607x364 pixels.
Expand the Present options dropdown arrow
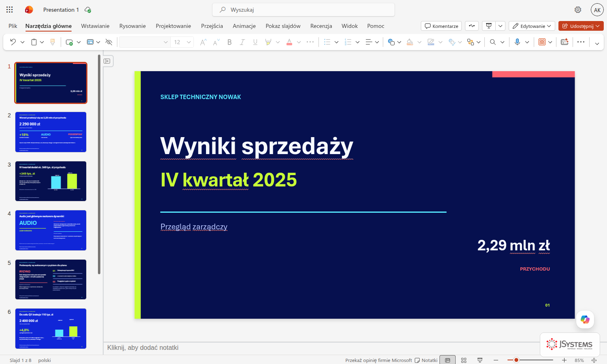[501, 26]
